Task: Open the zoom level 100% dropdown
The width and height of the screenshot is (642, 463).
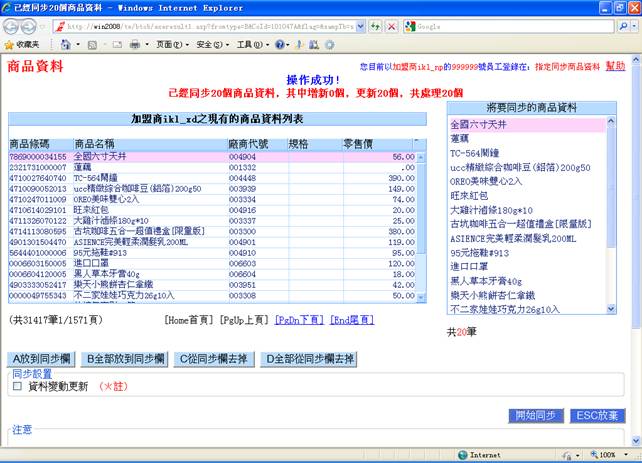Action: pos(607,455)
